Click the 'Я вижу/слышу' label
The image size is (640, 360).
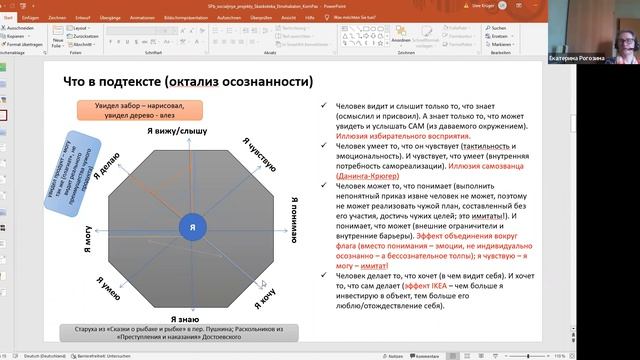point(177,131)
